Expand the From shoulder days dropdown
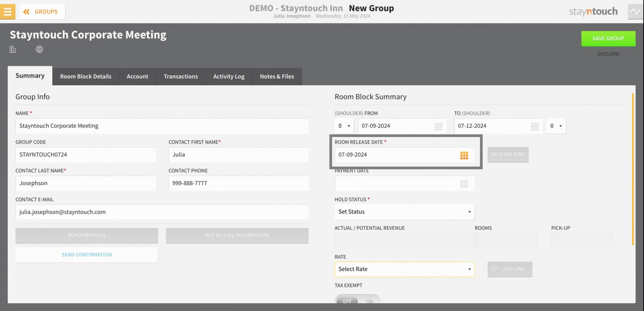Image resolution: width=644 pixels, height=311 pixels. tap(344, 126)
